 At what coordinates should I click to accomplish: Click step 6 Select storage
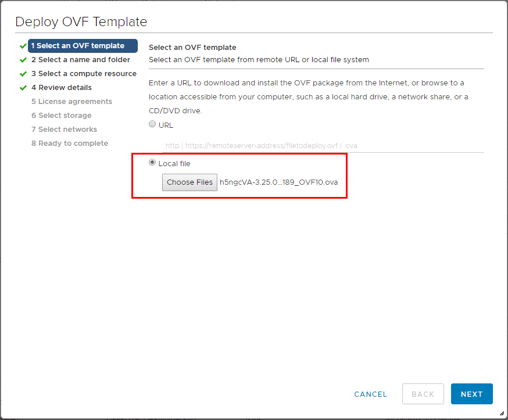click(62, 116)
